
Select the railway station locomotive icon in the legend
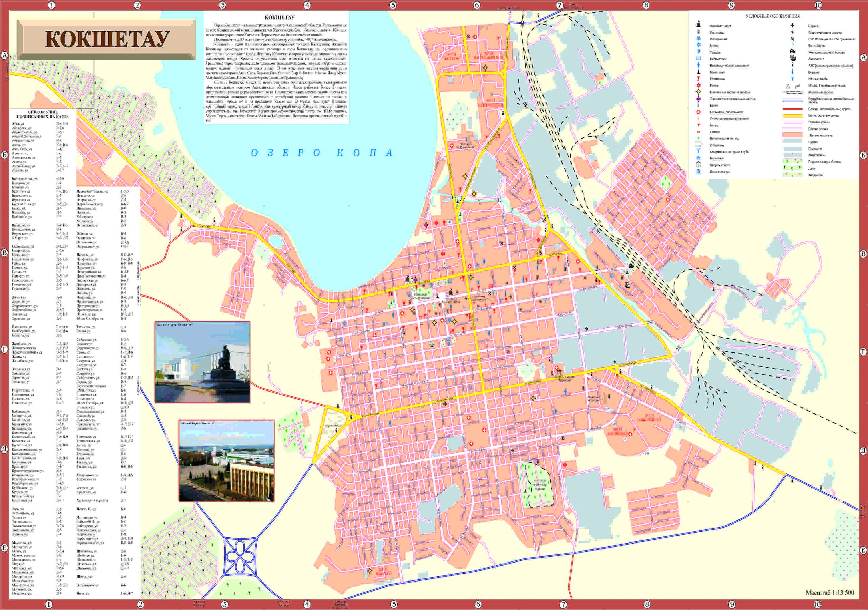[x=792, y=51]
